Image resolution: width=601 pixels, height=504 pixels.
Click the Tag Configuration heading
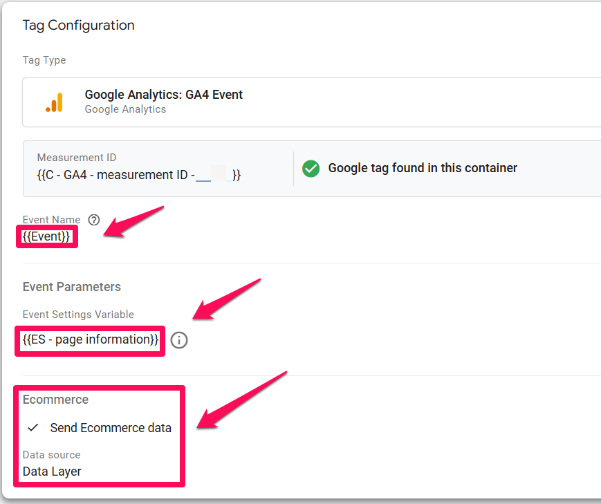click(79, 25)
